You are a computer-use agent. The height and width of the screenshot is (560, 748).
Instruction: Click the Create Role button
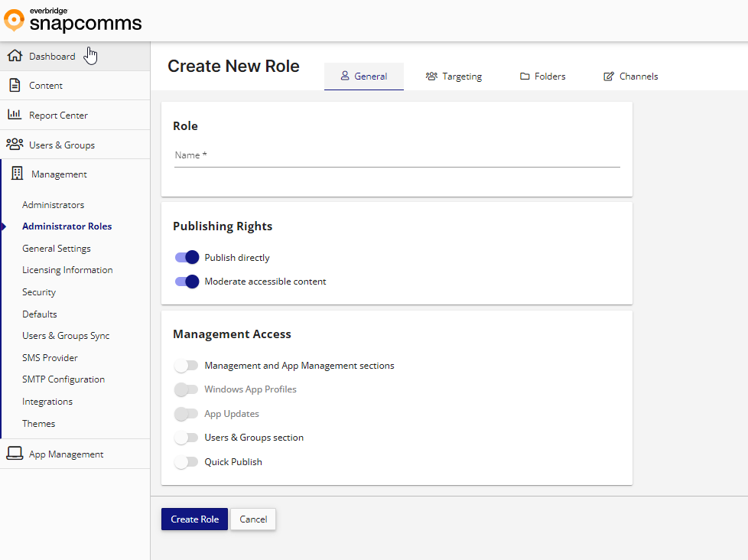(x=194, y=519)
